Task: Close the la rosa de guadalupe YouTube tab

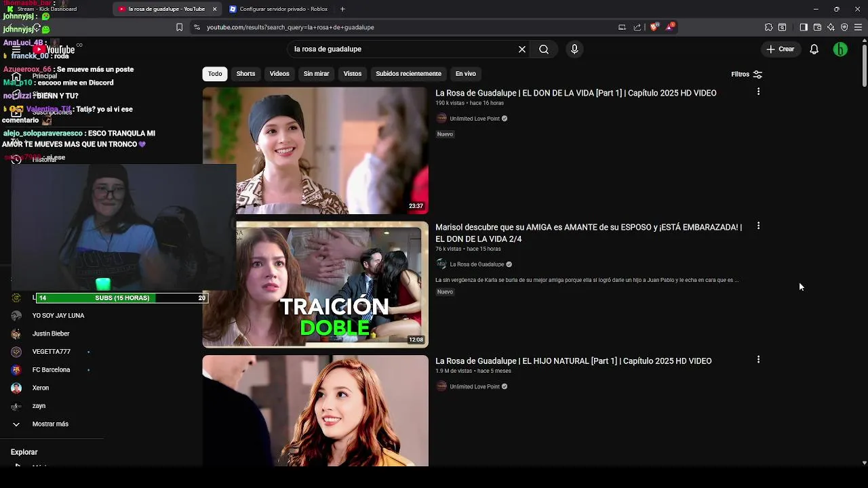Action: (215, 9)
